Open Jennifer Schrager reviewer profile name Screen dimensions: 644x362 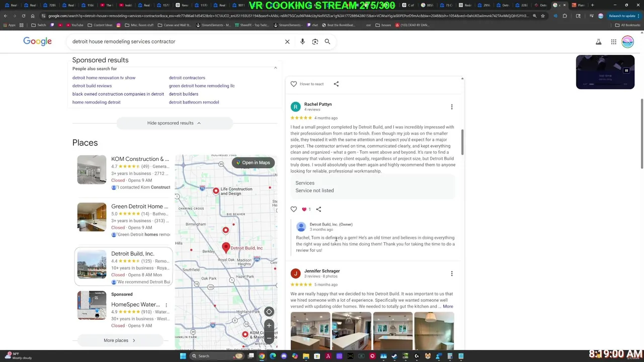coord(322,271)
